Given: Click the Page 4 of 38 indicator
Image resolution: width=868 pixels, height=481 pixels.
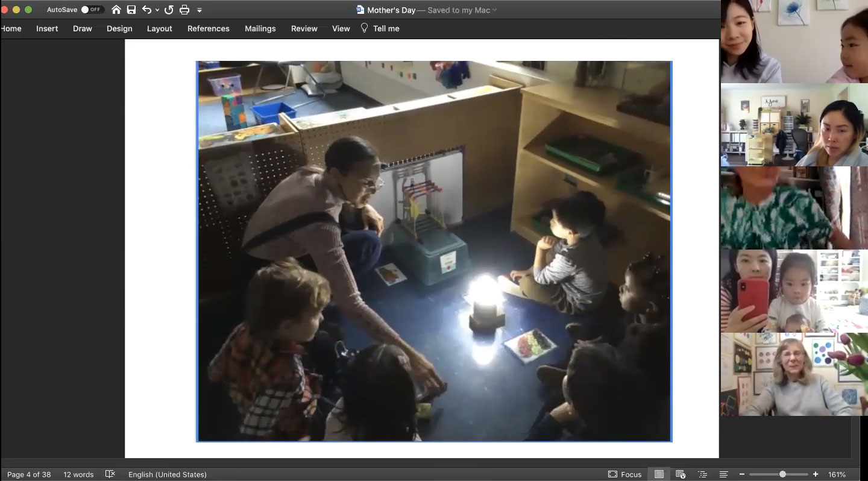Looking at the screenshot, I should pyautogui.click(x=29, y=474).
